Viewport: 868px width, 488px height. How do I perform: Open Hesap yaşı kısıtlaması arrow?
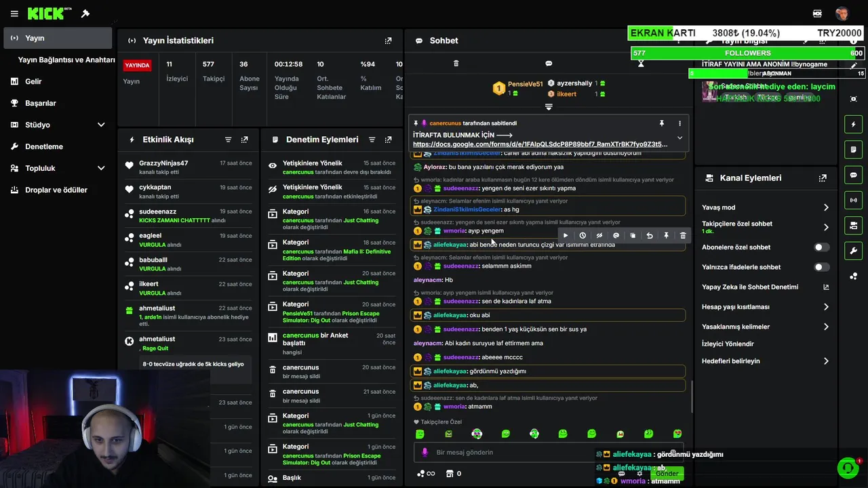point(826,307)
